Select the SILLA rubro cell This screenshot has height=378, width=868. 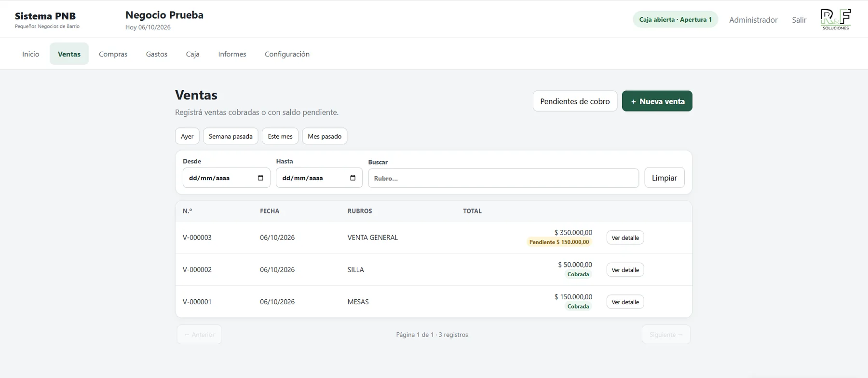(356, 270)
